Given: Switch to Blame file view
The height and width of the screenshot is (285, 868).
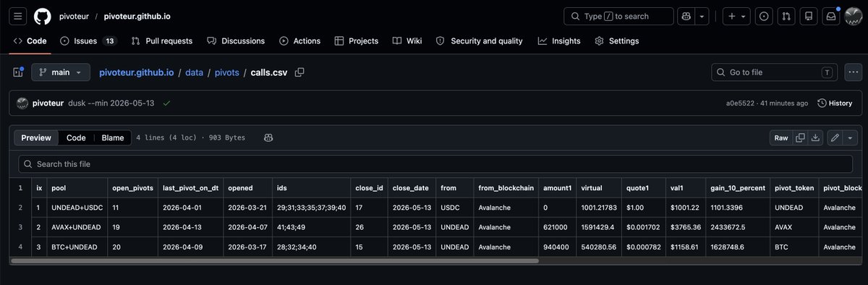Looking at the screenshot, I should pos(113,137).
